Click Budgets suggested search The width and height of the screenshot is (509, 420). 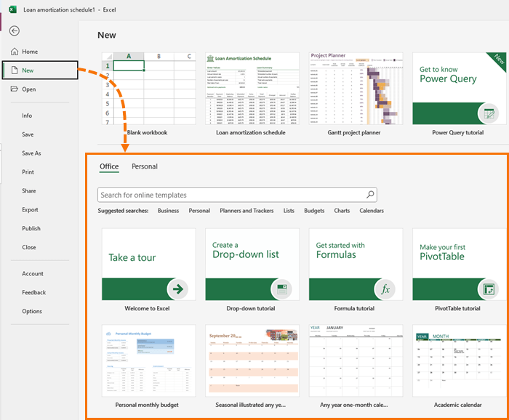(314, 211)
